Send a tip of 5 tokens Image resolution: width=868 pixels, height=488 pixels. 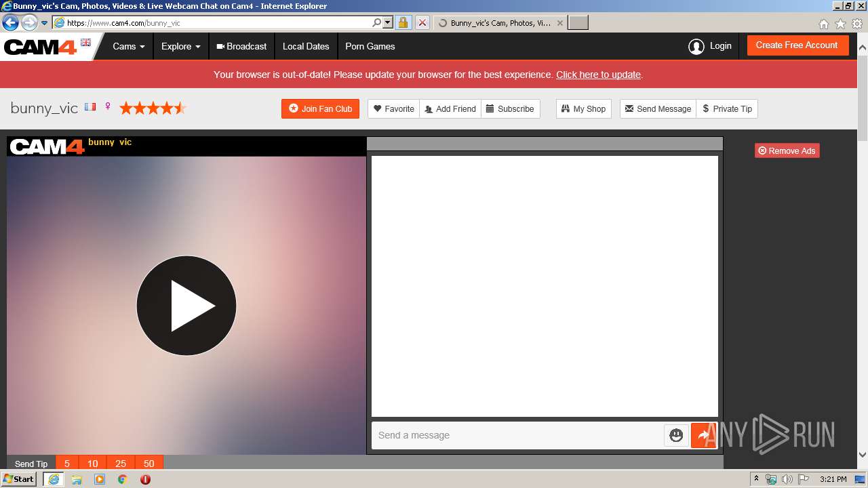[67, 464]
